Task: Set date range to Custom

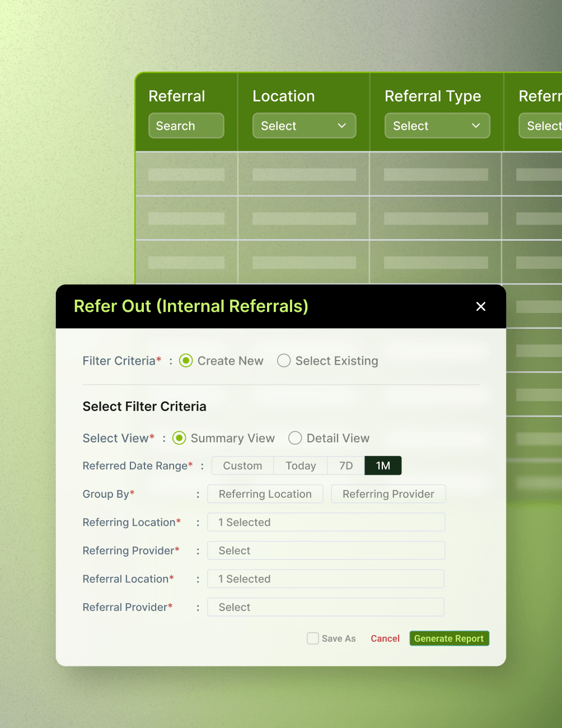Action: (242, 466)
